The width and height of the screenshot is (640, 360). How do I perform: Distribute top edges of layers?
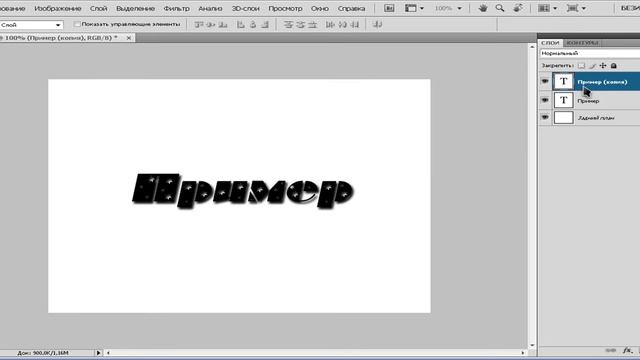coord(288,25)
